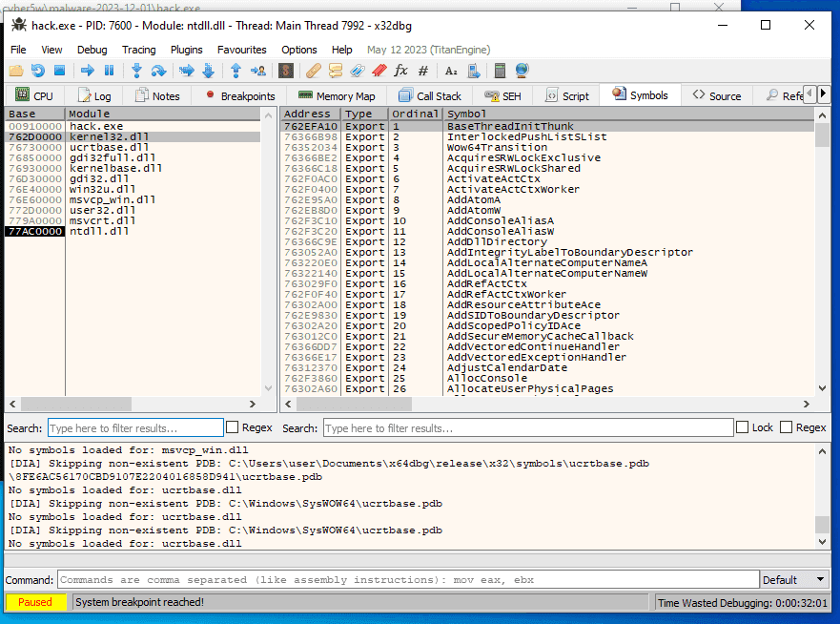This screenshot has height=624, width=840.
Task: Open the Default command syntax dropdown
Action: [x=794, y=579]
